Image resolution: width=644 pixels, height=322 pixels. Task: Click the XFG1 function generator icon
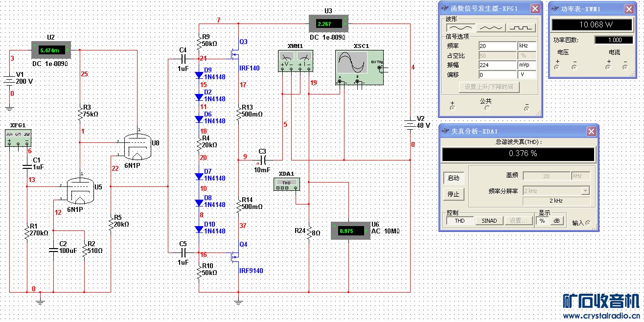(x=19, y=137)
